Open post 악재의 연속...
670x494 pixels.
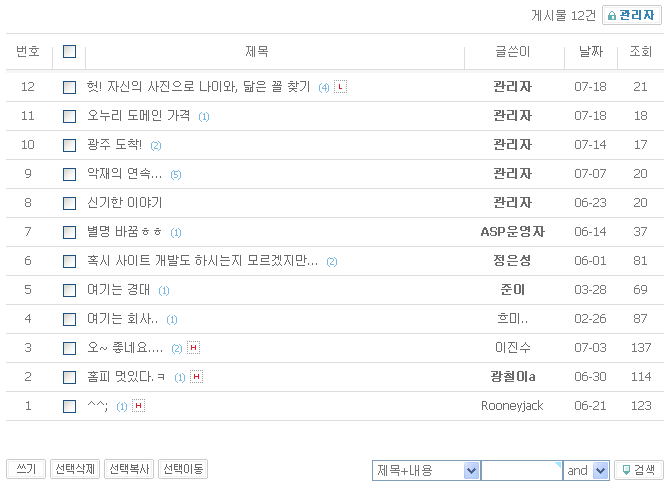tap(124, 173)
